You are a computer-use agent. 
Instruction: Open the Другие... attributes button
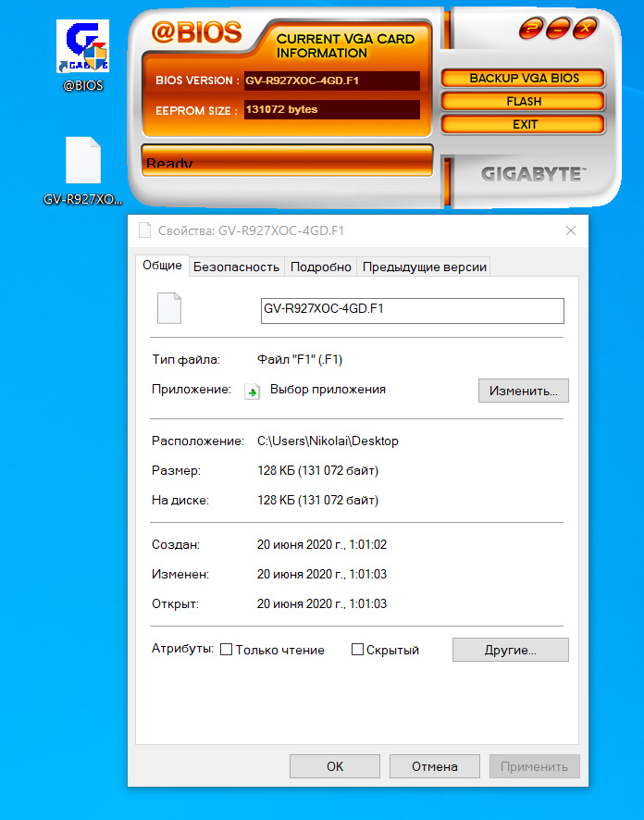510,650
